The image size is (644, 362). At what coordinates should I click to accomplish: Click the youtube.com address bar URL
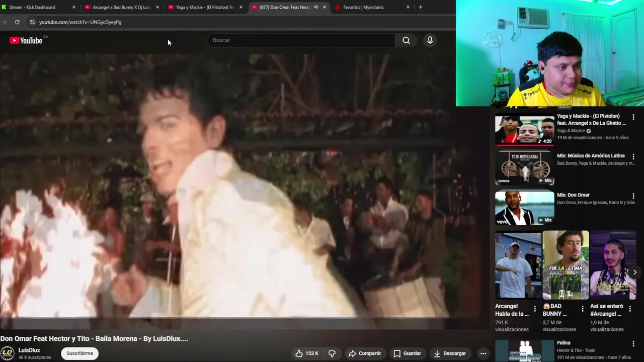coord(80,22)
